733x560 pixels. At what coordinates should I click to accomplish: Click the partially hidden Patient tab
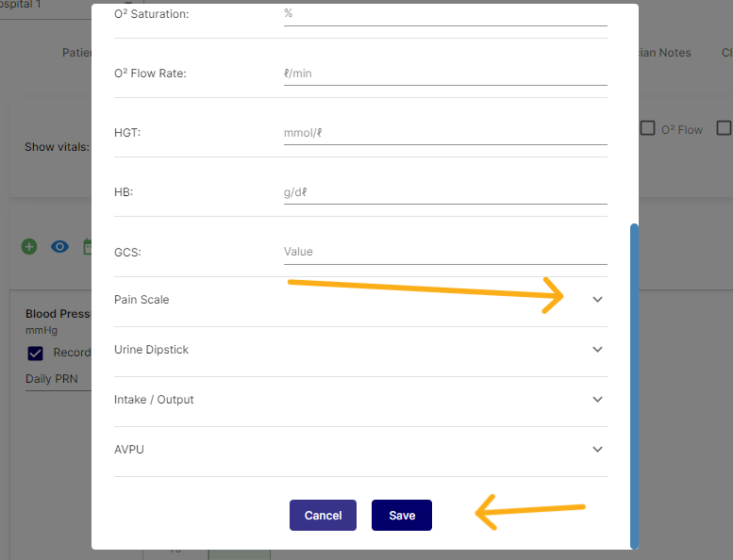point(77,53)
